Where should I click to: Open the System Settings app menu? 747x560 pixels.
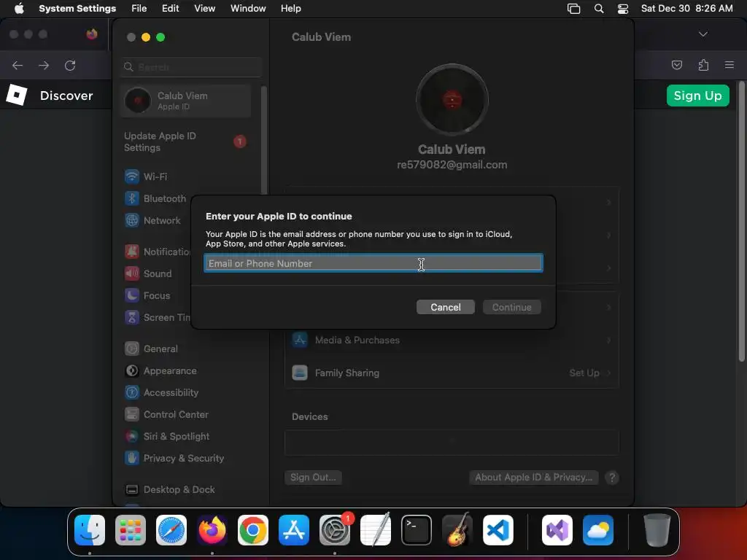(x=77, y=8)
